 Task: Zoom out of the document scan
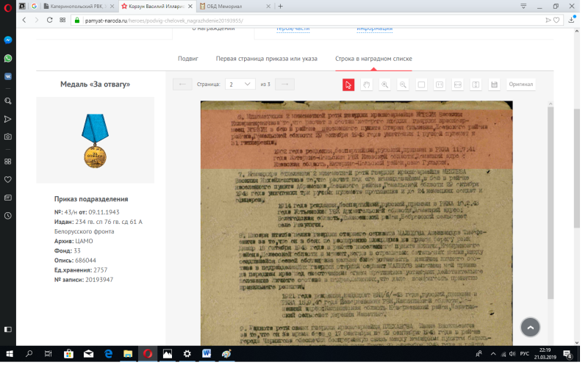click(x=403, y=84)
